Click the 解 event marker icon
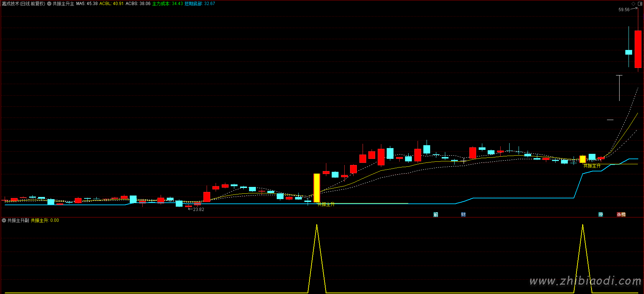 [x=436, y=215]
